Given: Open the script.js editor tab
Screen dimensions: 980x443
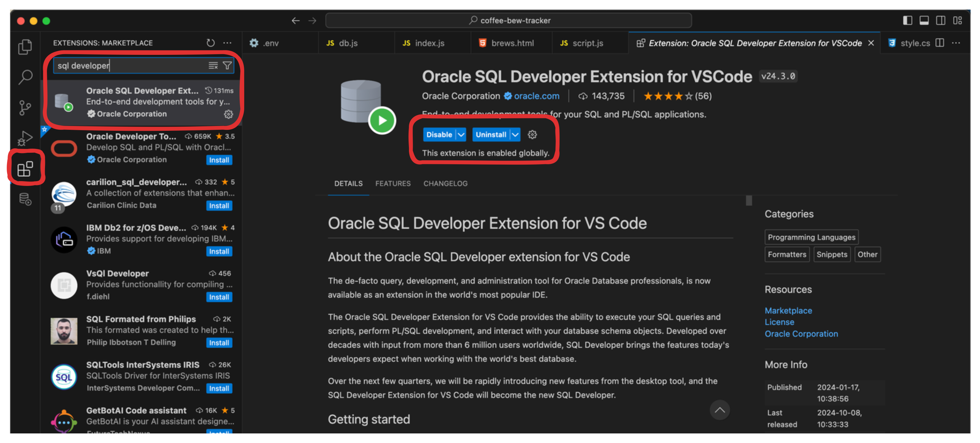Looking at the screenshot, I should pyautogui.click(x=591, y=43).
